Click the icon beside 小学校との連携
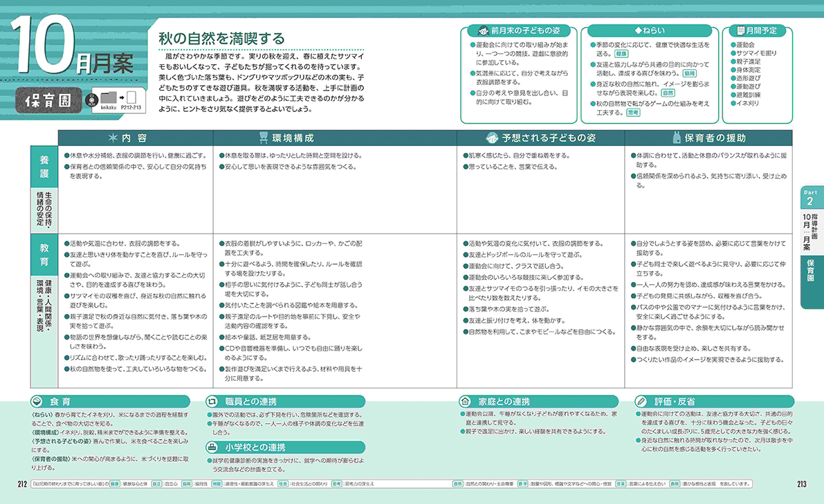This screenshot has height=504, width=824. (x=212, y=447)
